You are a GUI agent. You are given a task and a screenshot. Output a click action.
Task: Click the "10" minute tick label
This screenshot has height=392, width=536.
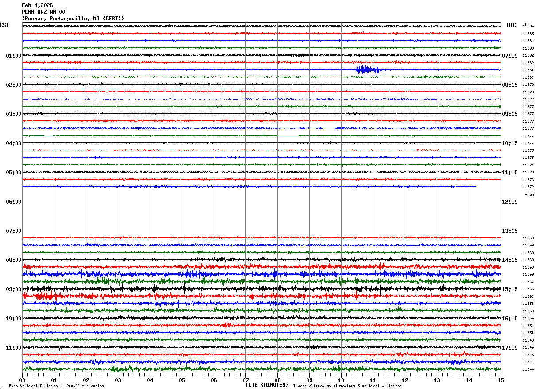pos(341,380)
